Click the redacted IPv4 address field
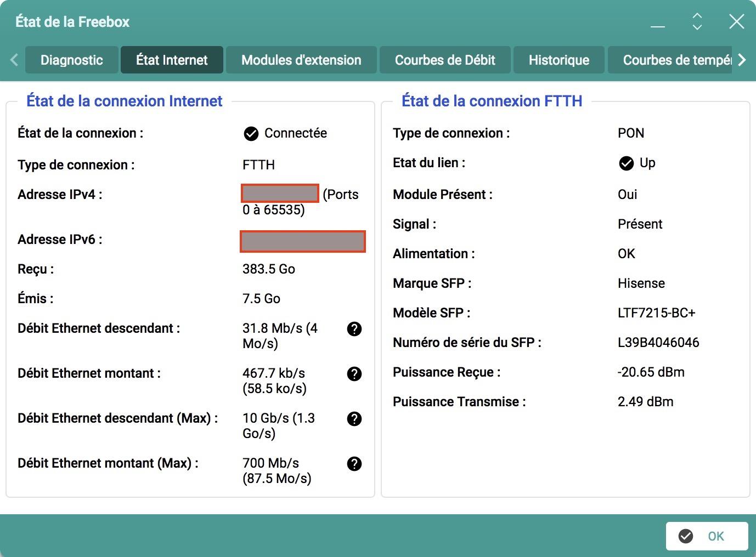 tap(280, 194)
